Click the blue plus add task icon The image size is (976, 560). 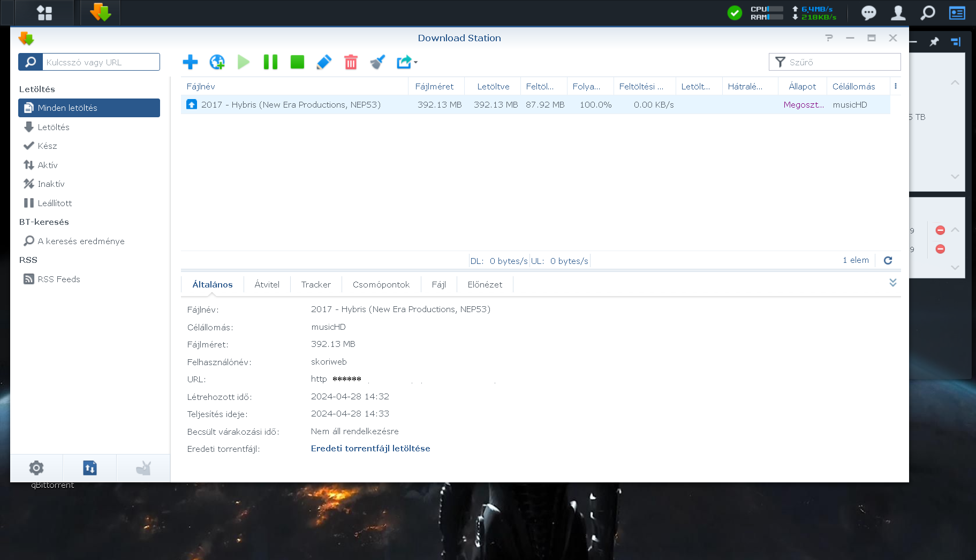pyautogui.click(x=190, y=62)
